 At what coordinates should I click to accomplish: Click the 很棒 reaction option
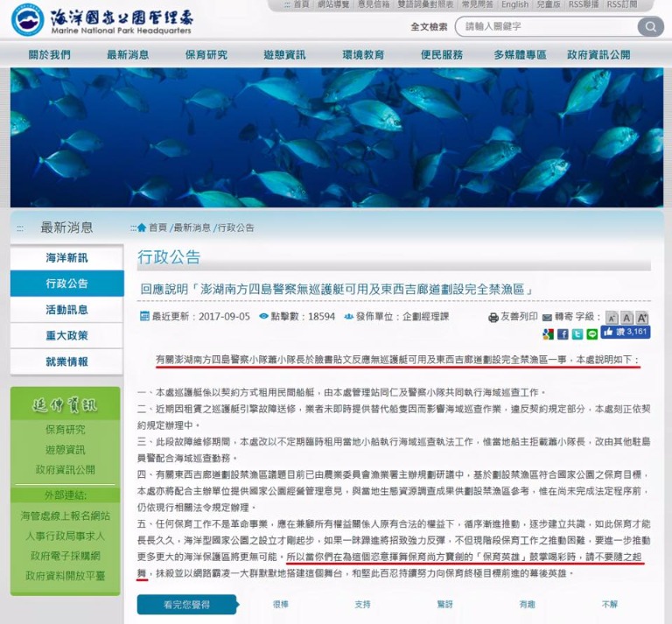pyautogui.click(x=280, y=604)
